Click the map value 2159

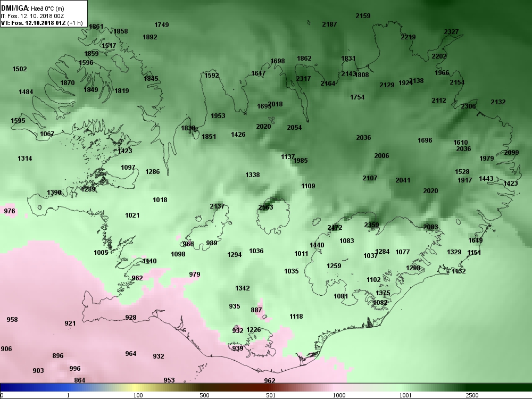[x=363, y=15]
